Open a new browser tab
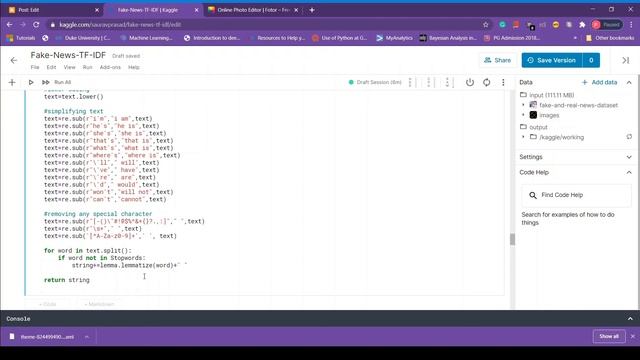 pos(312,10)
